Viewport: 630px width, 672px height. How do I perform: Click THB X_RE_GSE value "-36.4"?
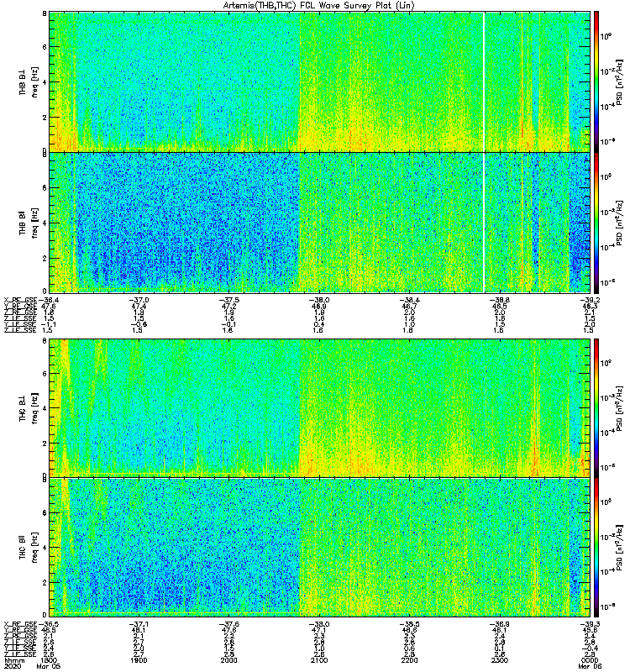click(x=49, y=300)
